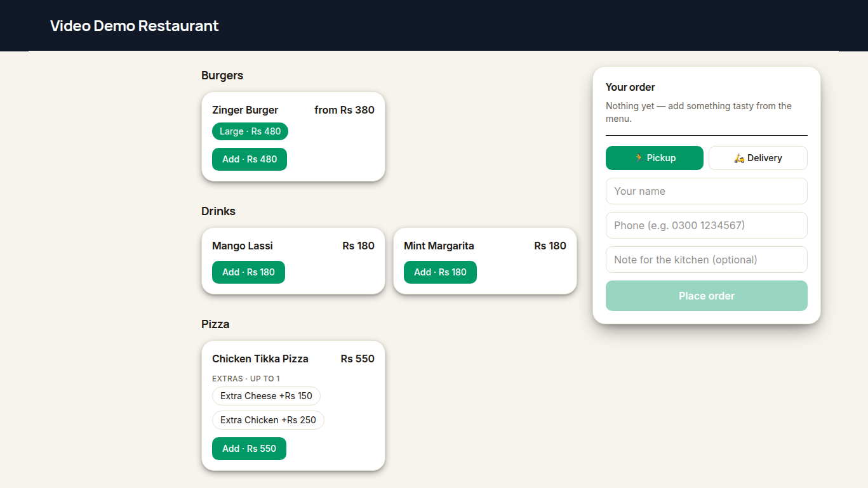This screenshot has width=868, height=488.
Task: Add Mango Lassi to the order
Action: (x=248, y=272)
